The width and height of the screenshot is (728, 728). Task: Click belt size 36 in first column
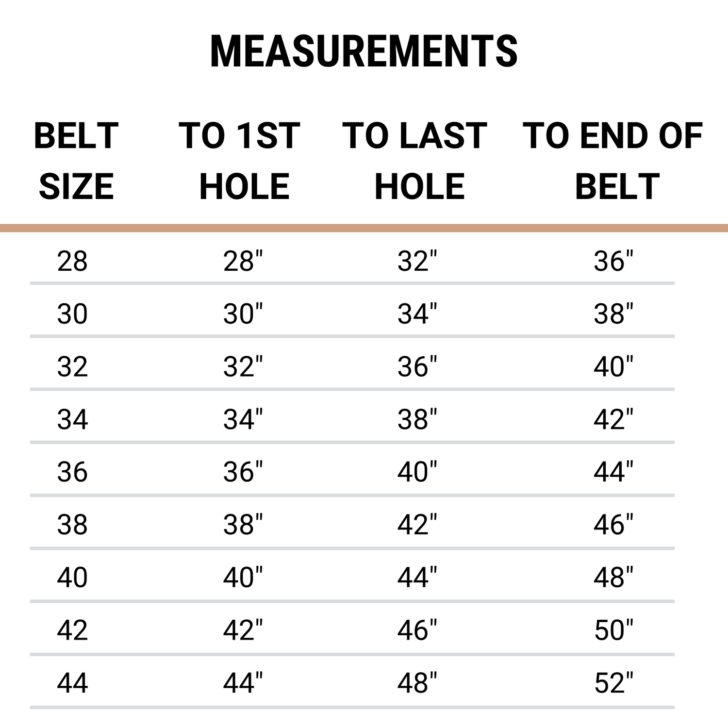coord(72,472)
